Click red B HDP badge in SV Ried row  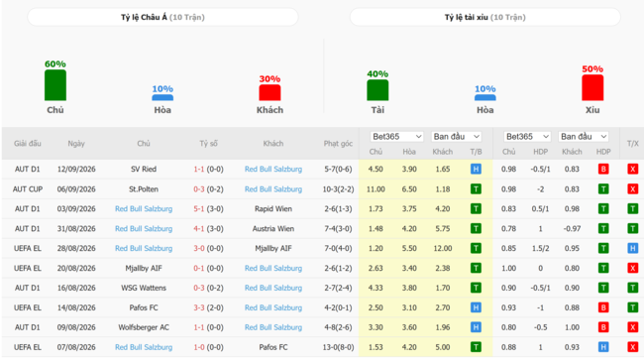(x=603, y=169)
